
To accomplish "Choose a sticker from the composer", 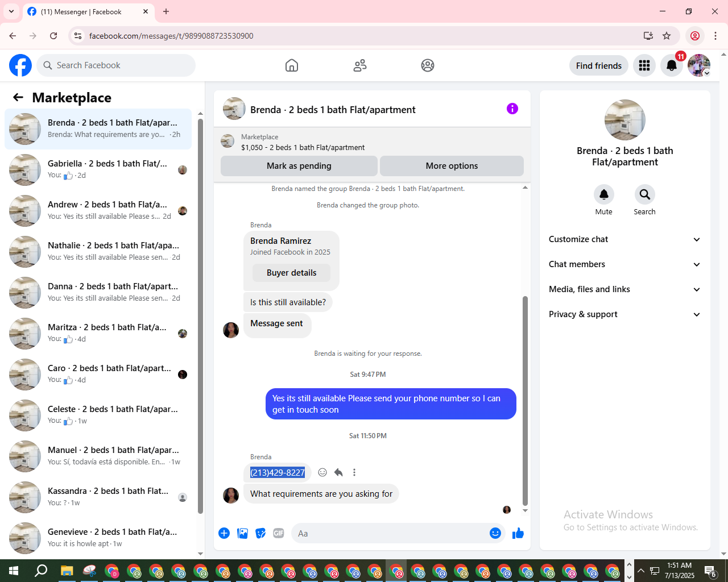I will 260,533.
